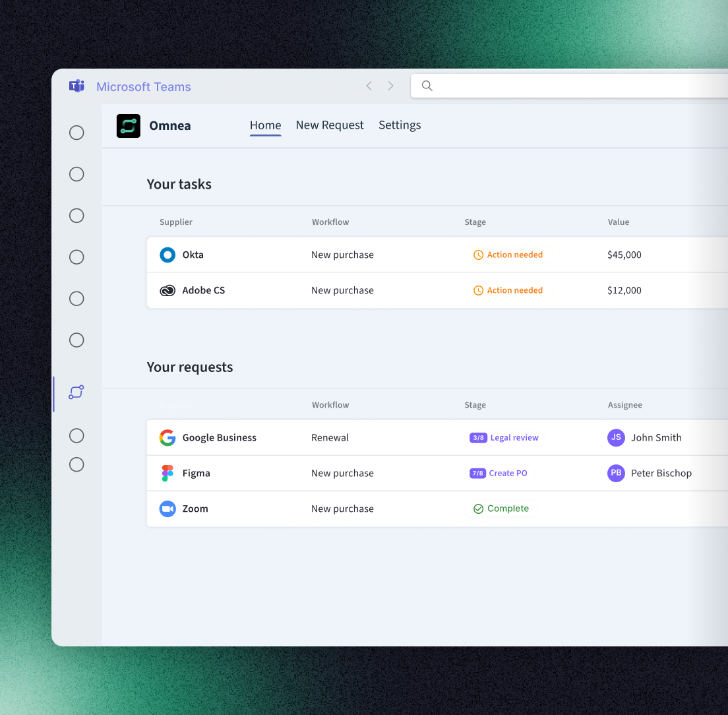Go forward with the right arrow
This screenshot has width=728, height=715.
point(390,86)
